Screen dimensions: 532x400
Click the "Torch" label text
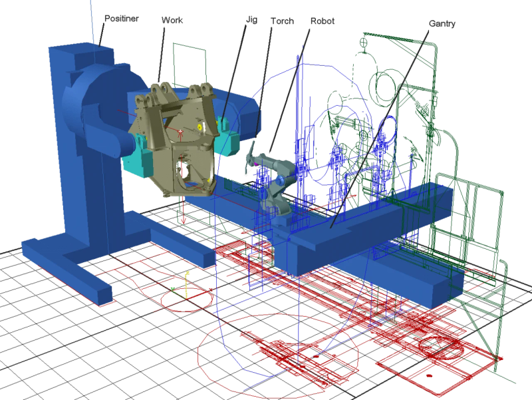click(x=282, y=21)
